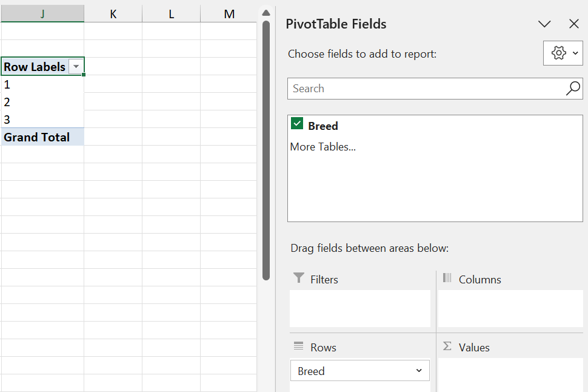Select the Grand Total cell
Image resolution: width=588 pixels, height=392 pixels.
coord(42,137)
